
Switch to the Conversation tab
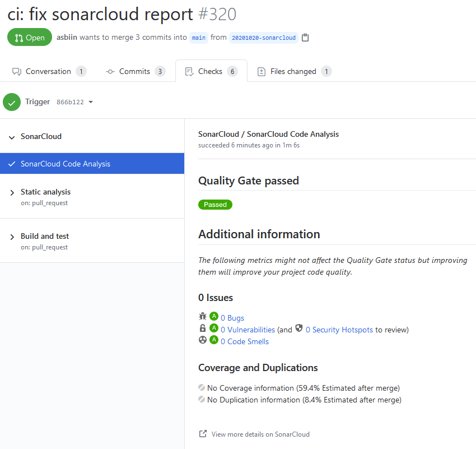49,71
